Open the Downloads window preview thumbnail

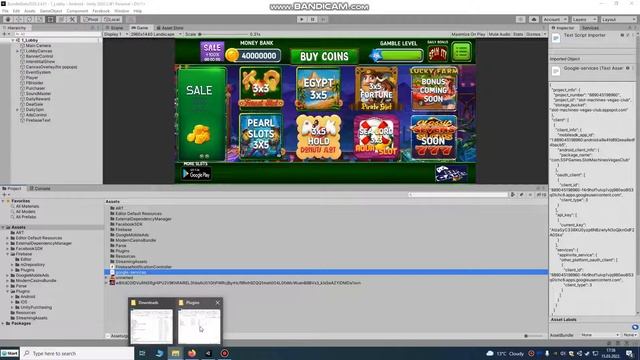(151, 326)
